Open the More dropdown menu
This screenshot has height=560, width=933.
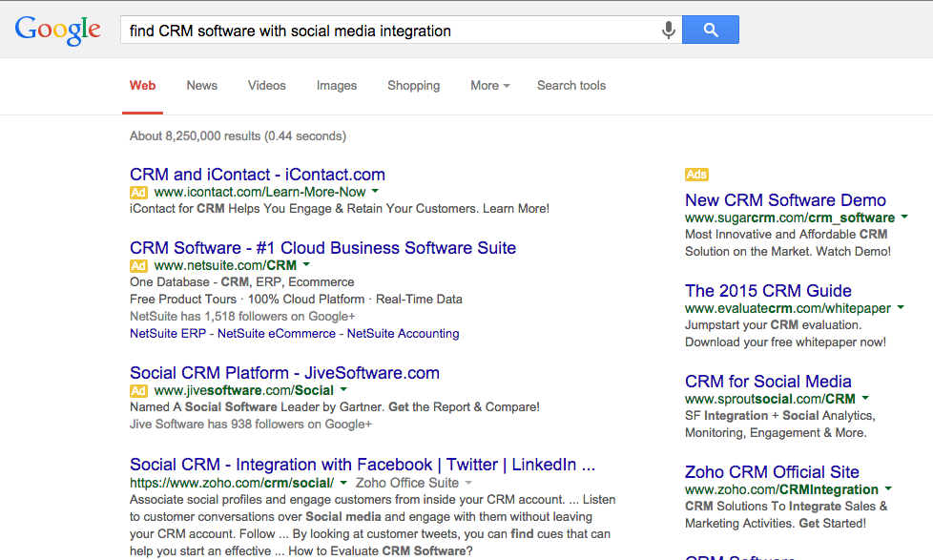tap(489, 86)
